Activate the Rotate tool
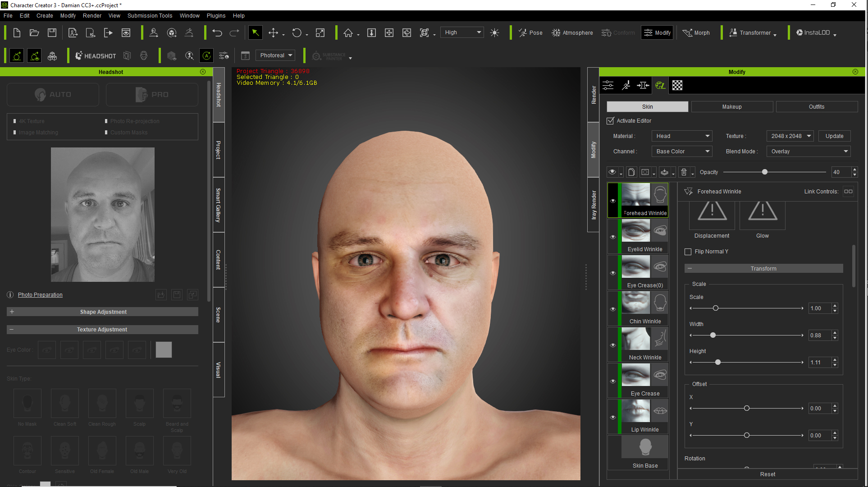The height and width of the screenshot is (487, 868). pyautogui.click(x=297, y=32)
